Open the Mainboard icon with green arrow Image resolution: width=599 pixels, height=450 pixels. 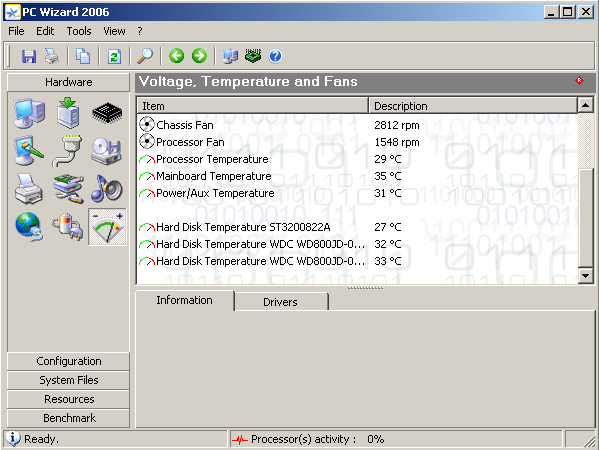click(x=68, y=113)
